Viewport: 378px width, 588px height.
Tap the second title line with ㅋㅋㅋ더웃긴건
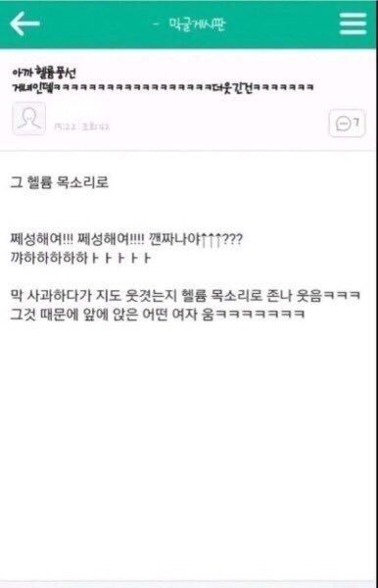(163, 88)
